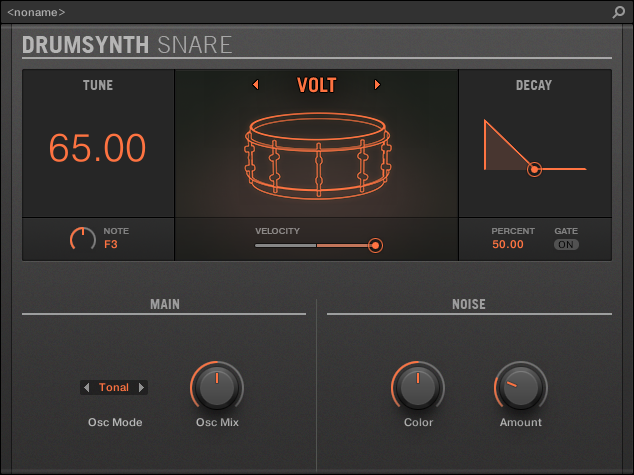Viewport: 634px width, 475px height.
Task: Open the Tonal Osc Mode selector
Action: [x=114, y=387]
